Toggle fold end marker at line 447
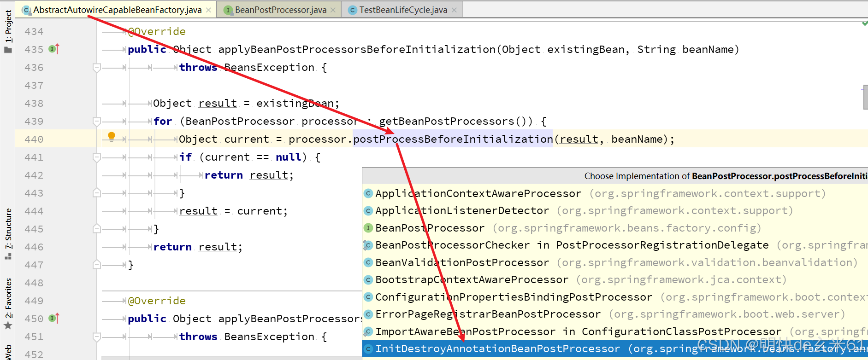 [x=97, y=264]
